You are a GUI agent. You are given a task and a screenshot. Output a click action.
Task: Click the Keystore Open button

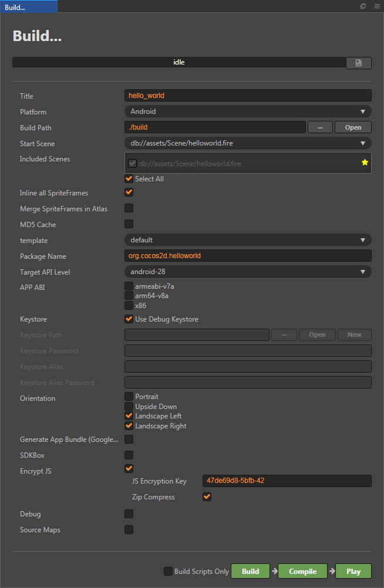[x=317, y=335]
